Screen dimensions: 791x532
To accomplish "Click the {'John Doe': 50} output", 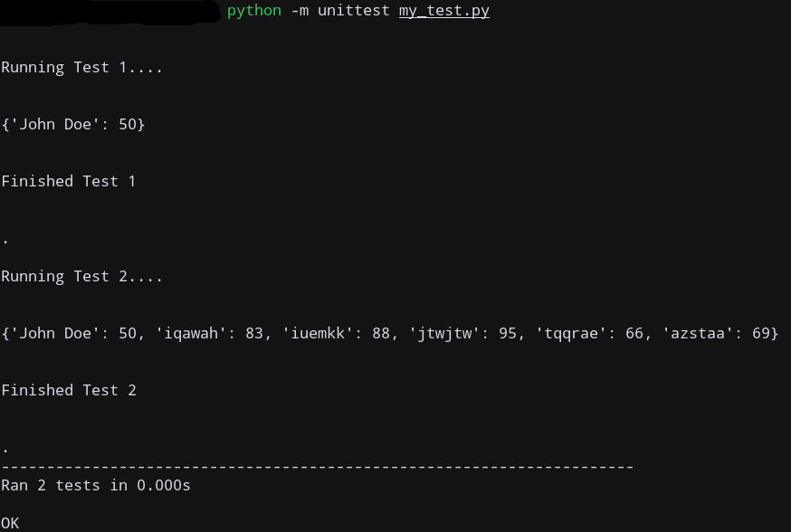I will [x=73, y=124].
